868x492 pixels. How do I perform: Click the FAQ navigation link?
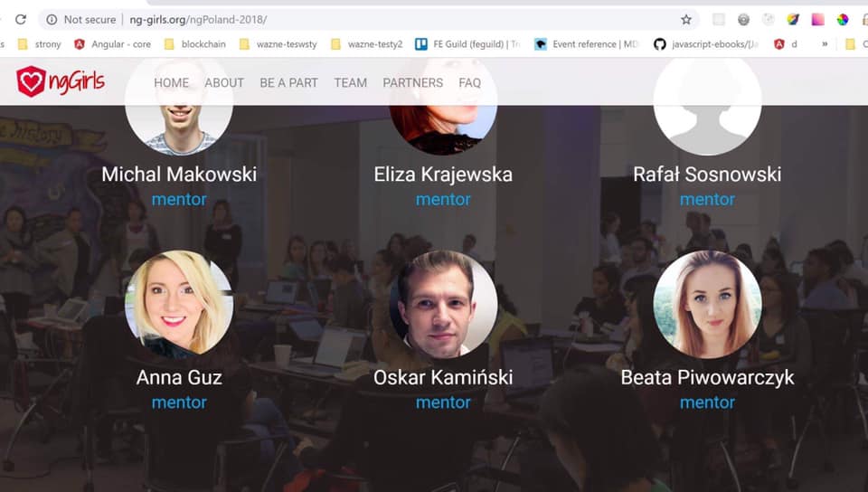click(x=469, y=83)
